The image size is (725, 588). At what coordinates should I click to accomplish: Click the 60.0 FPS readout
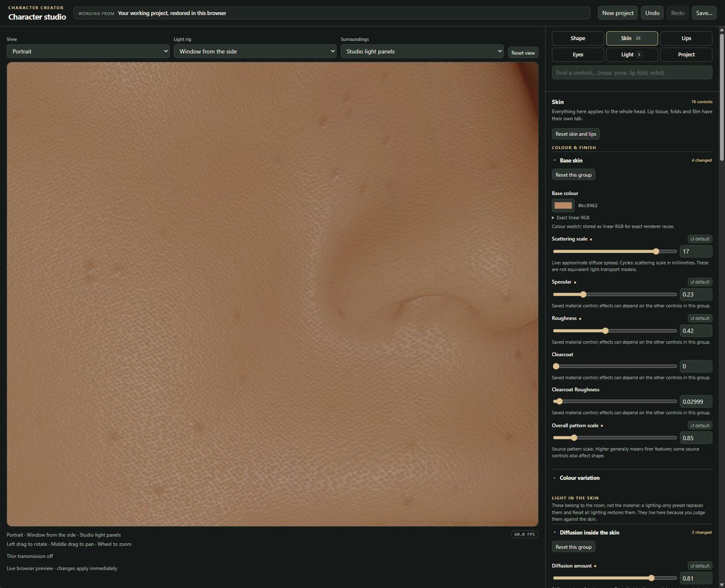(x=524, y=534)
